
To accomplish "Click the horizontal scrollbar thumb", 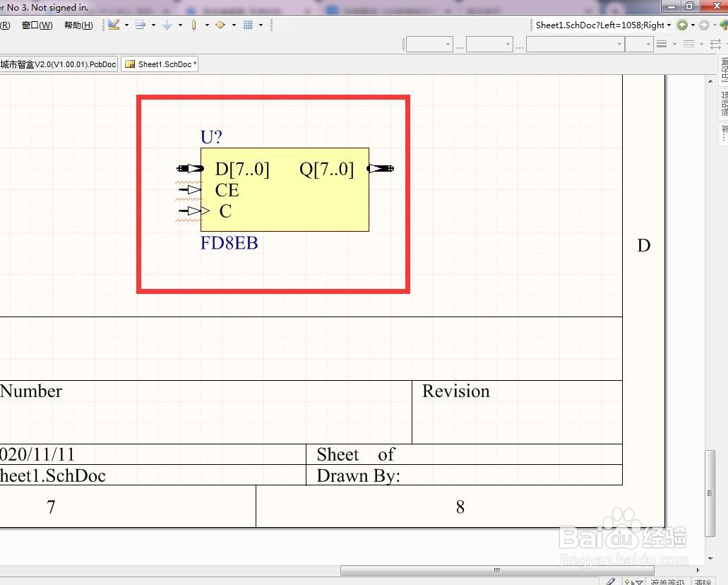I will pyautogui.click(x=497, y=570).
